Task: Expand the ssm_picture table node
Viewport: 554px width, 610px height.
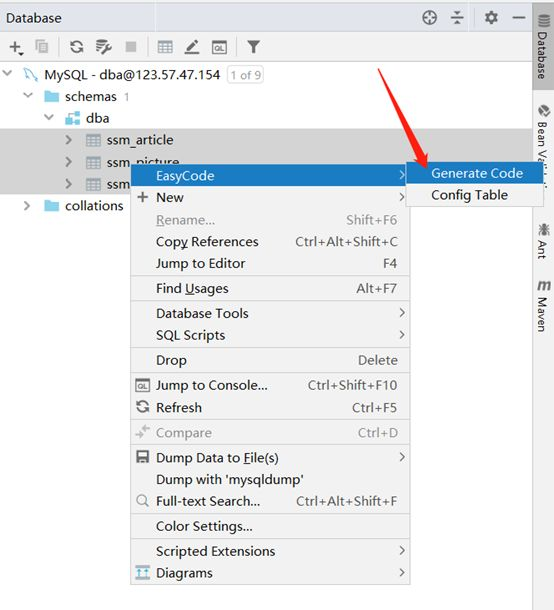Action: tap(69, 162)
